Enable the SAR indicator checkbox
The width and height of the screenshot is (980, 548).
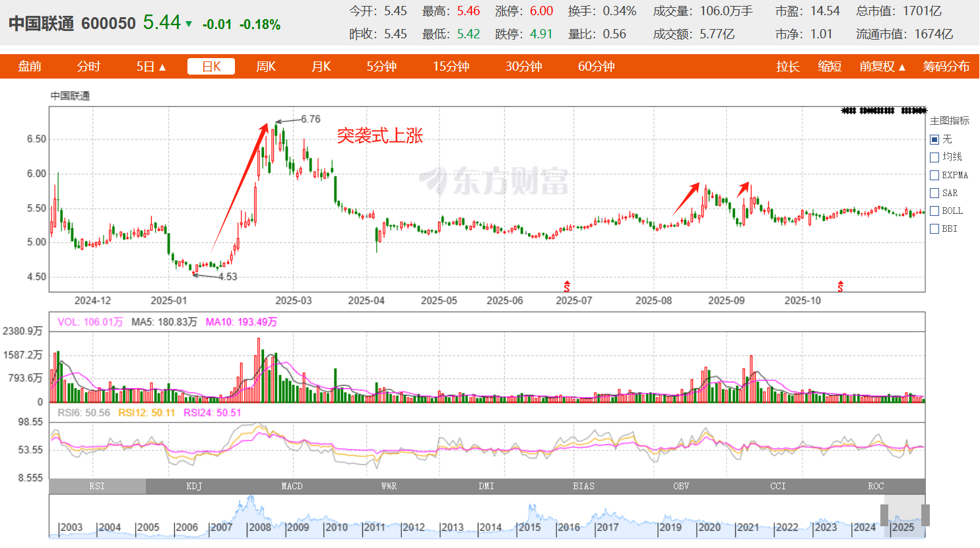coord(934,193)
